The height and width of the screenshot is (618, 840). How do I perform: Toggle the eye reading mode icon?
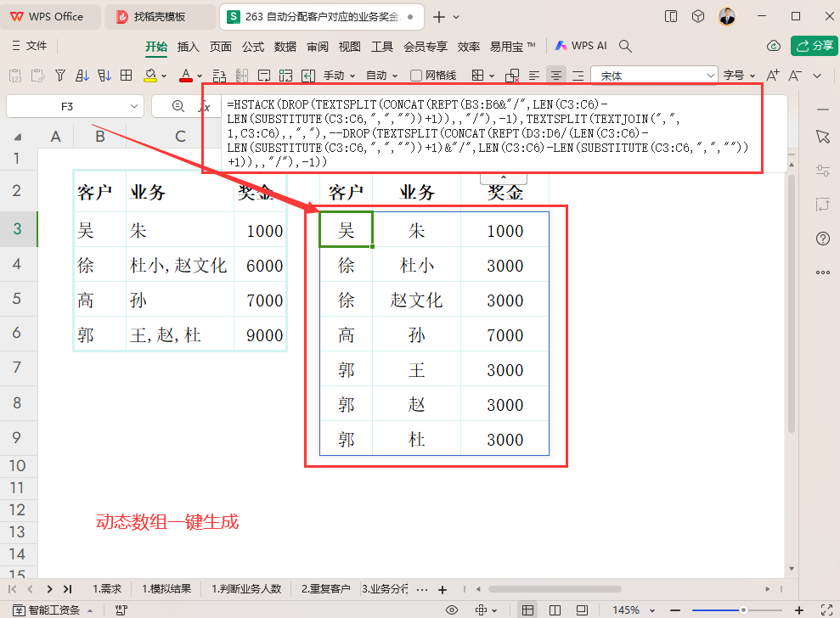tap(452, 610)
